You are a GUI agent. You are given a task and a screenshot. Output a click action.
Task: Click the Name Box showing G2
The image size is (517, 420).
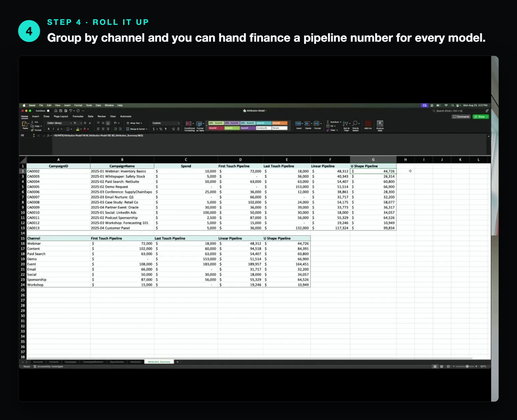[27, 136]
